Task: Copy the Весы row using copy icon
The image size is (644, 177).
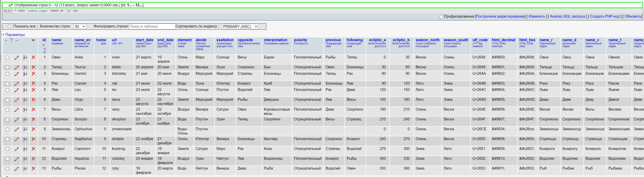Action: 25,110
